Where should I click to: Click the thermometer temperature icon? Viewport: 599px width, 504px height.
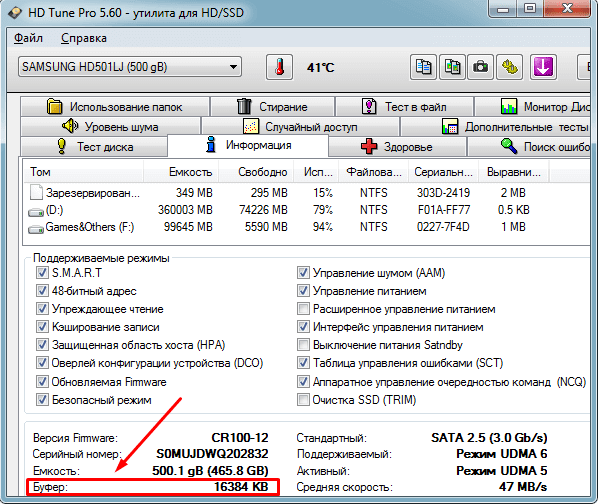(x=279, y=67)
